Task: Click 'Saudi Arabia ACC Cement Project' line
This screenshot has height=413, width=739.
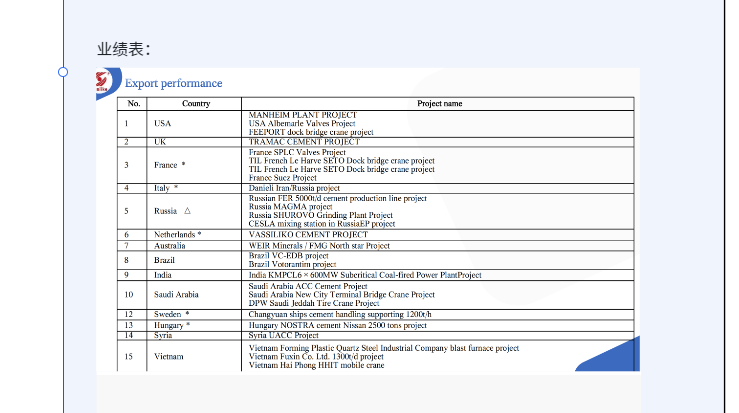Action: pyautogui.click(x=308, y=286)
